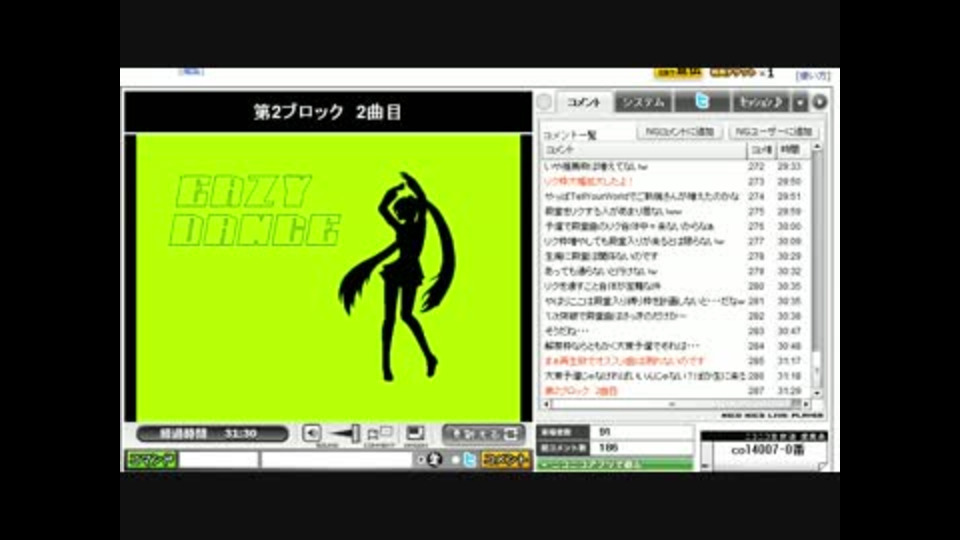Viewport: 960px width, 540px height.
Task: Select comment row number 286
Action: pos(675,376)
